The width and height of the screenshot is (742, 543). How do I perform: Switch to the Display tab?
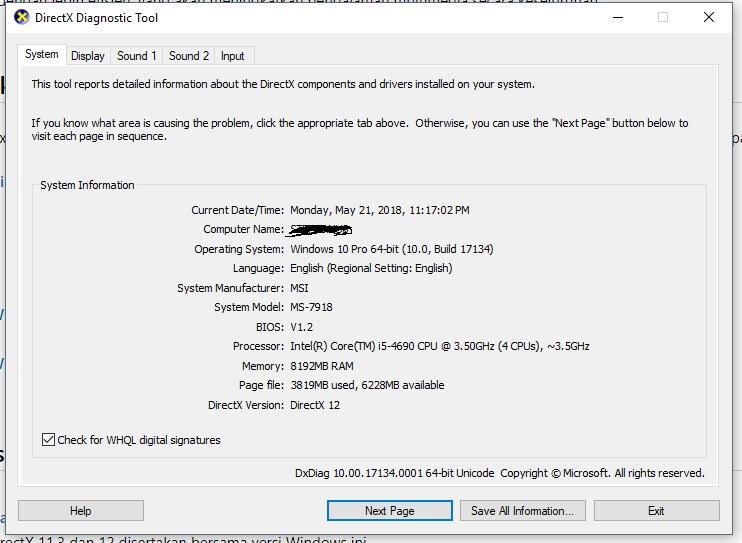(88, 56)
